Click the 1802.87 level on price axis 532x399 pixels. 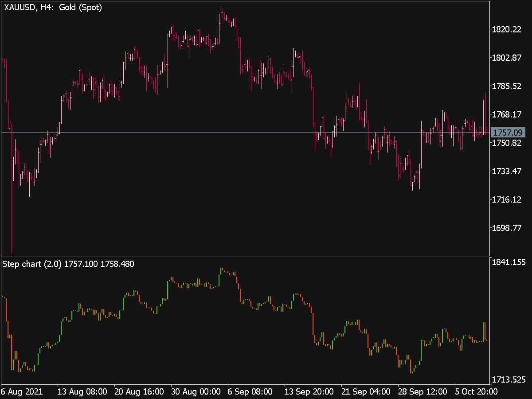(507, 58)
